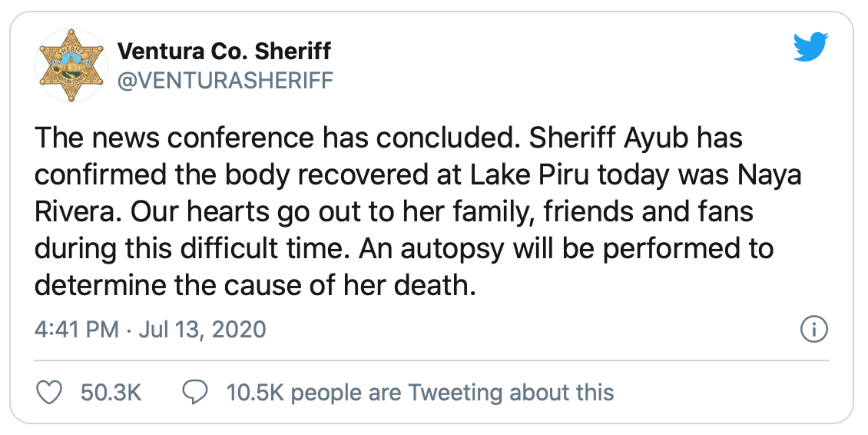Like the tweet with the heart icon

click(x=50, y=393)
